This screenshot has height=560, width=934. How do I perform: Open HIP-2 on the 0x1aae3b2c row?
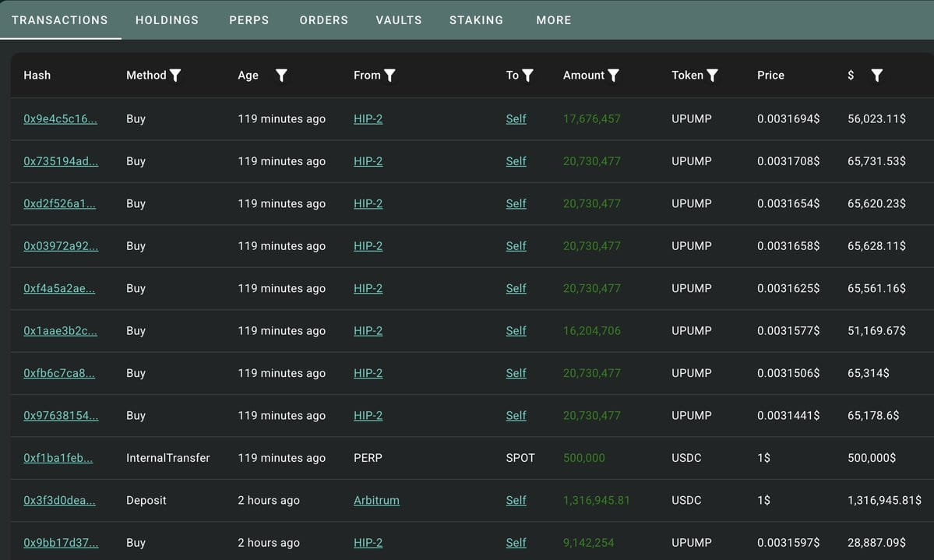pos(368,331)
